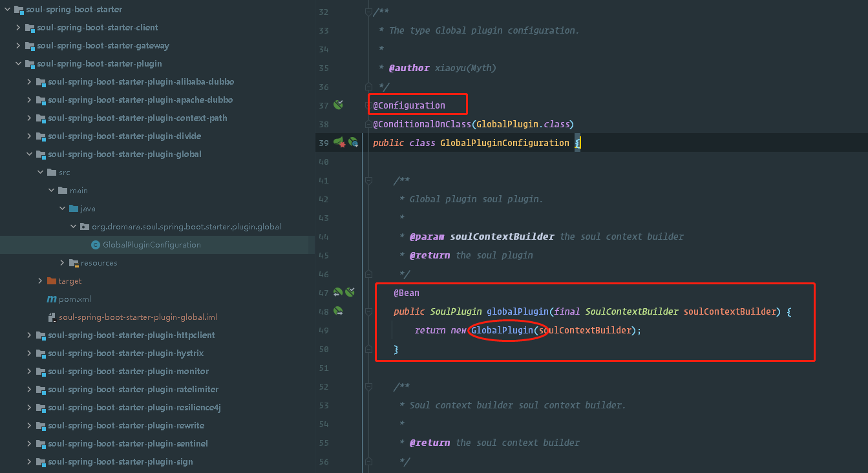Collapse the soul-spring-boot-starter root node
868x473 pixels.
point(7,10)
